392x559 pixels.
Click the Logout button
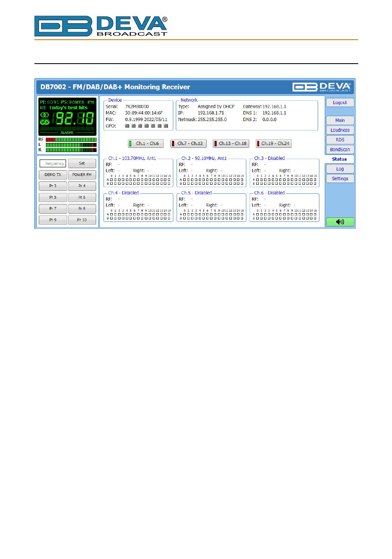click(x=340, y=102)
